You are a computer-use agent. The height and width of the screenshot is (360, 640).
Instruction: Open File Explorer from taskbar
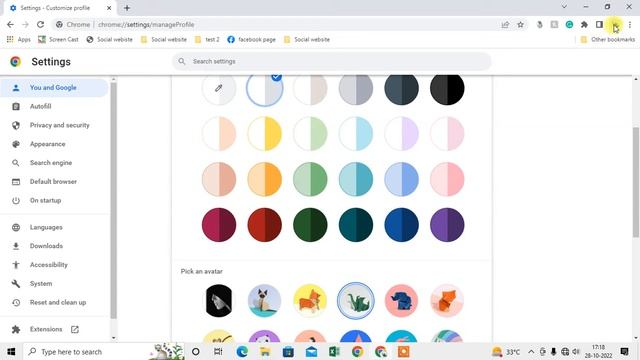(265, 351)
